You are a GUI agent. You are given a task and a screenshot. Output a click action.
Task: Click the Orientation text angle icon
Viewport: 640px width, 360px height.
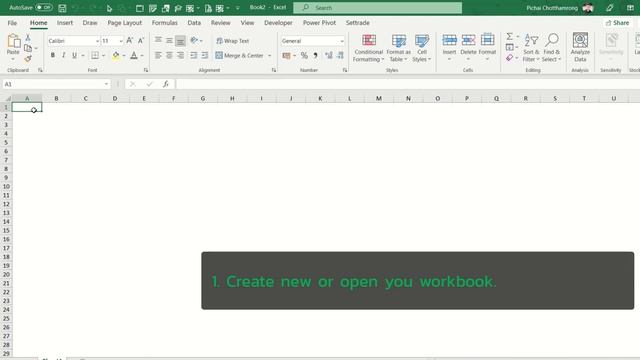point(194,40)
